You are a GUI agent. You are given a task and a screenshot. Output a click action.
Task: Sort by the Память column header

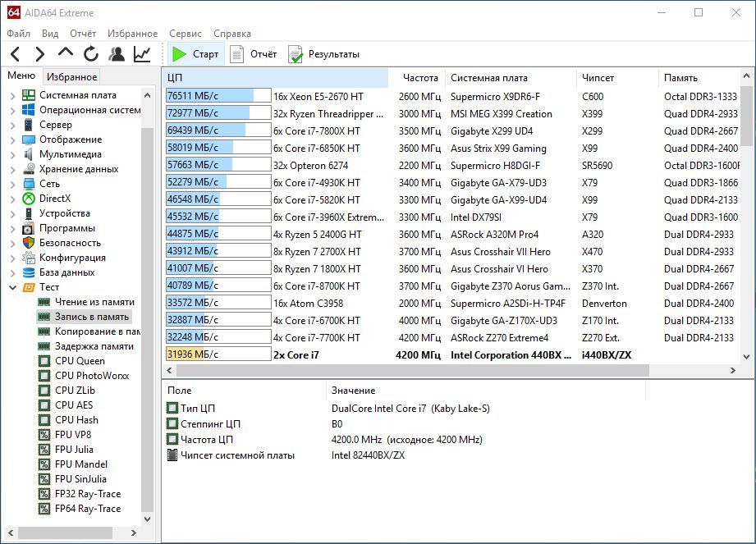point(699,78)
